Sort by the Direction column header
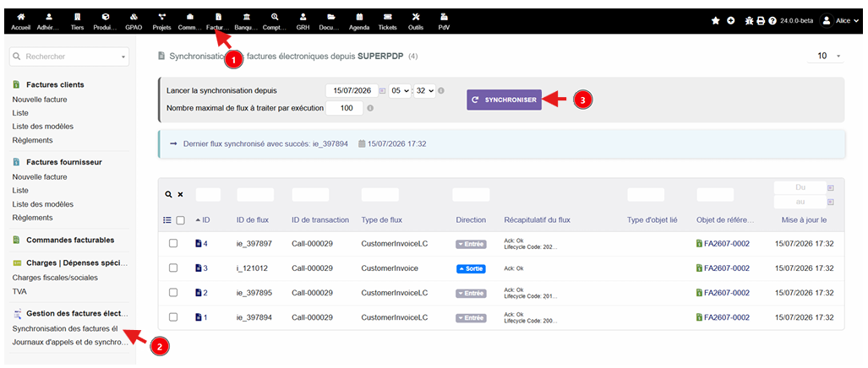The width and height of the screenshot is (868, 368). click(x=471, y=220)
